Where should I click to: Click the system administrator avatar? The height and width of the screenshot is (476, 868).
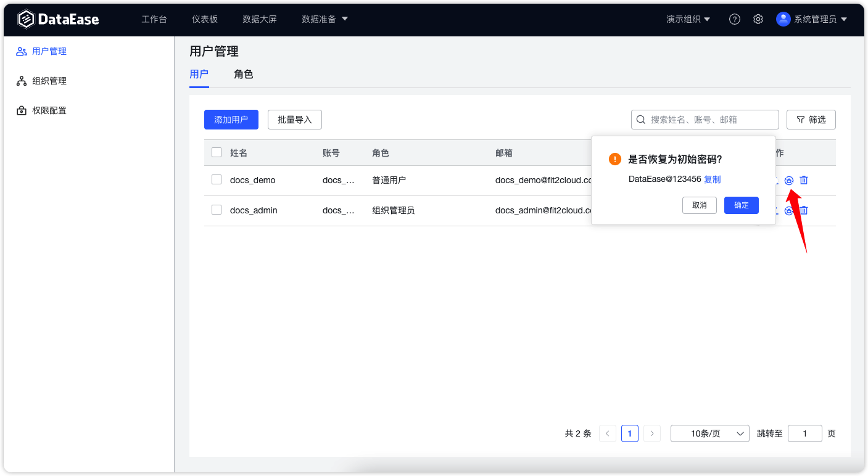(783, 19)
